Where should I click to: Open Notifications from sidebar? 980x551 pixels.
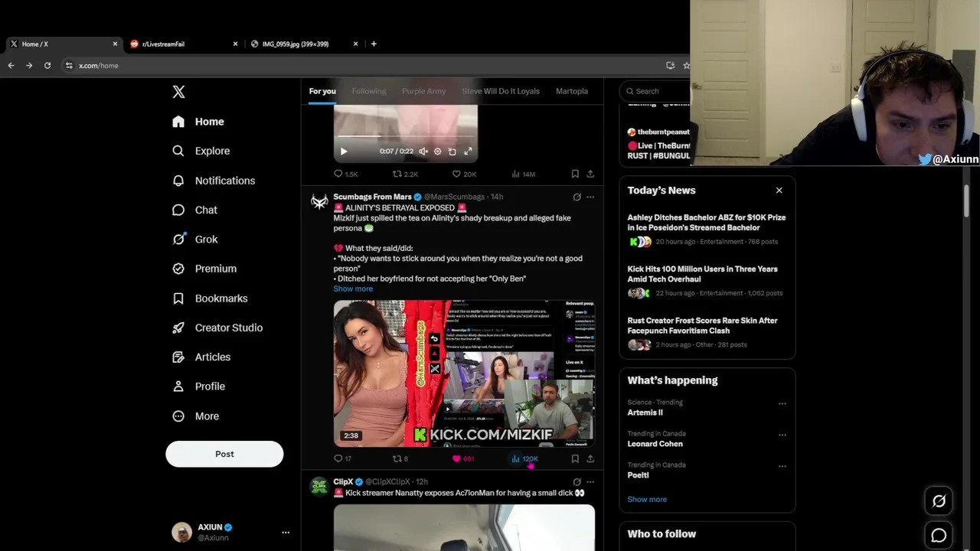click(x=214, y=181)
